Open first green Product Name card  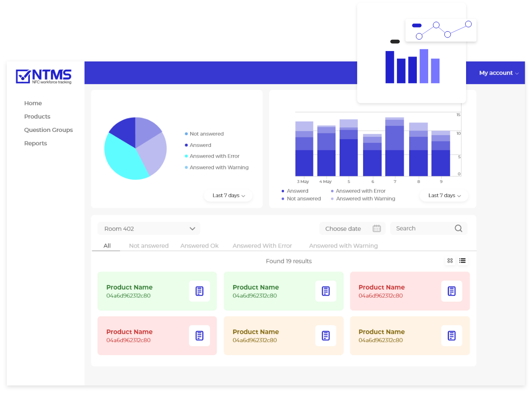(x=157, y=291)
